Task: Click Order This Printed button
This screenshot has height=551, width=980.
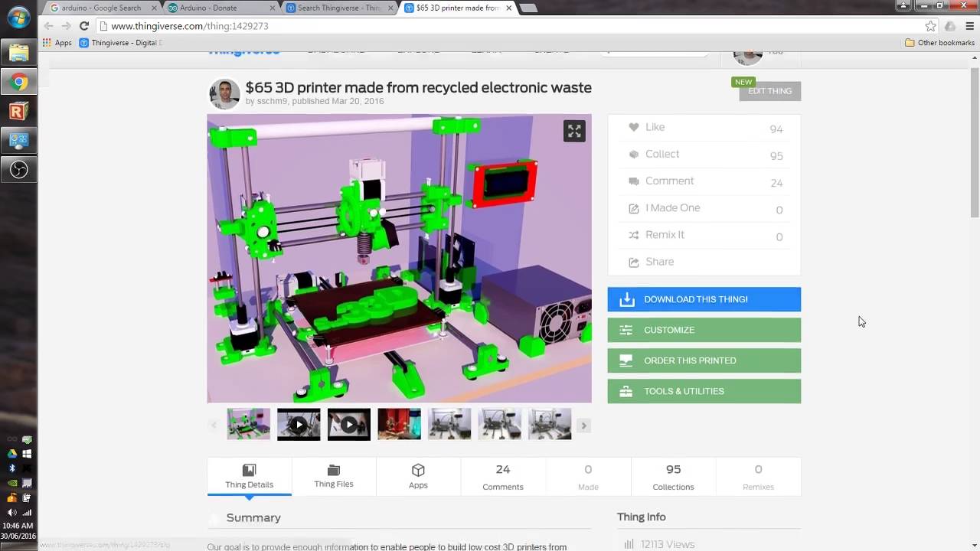Action: point(704,360)
